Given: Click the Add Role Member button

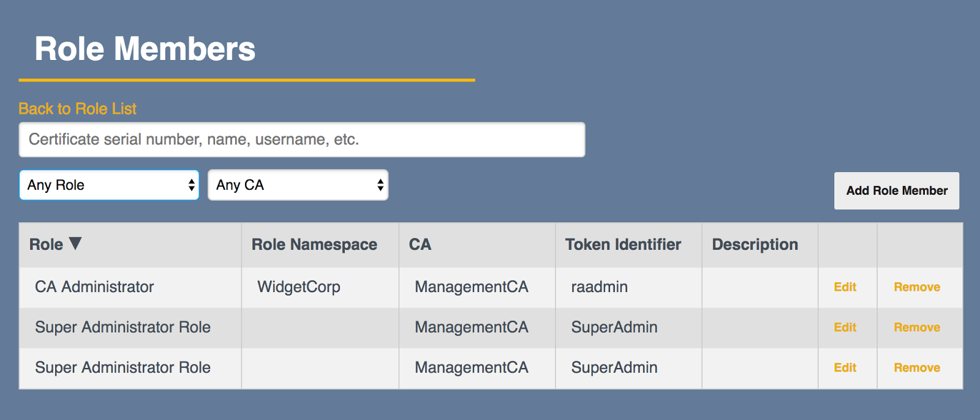Looking at the screenshot, I should tap(896, 190).
